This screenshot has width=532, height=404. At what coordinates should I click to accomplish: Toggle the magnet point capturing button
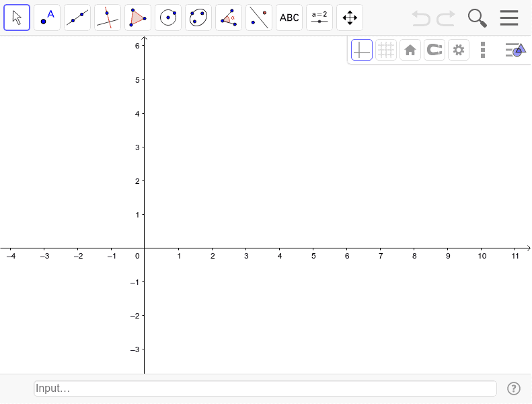(434, 50)
